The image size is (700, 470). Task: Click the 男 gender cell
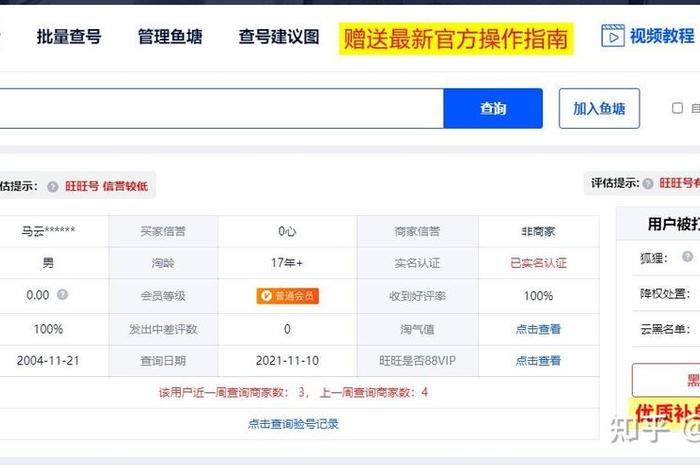(48, 263)
